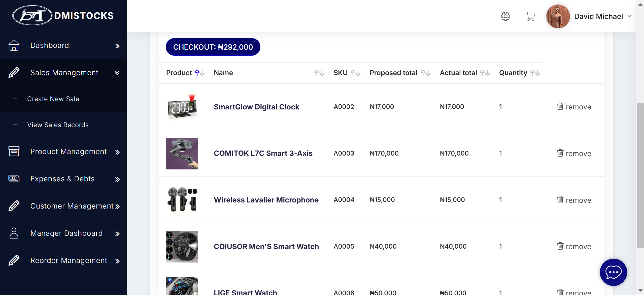This screenshot has width=644, height=295.
Task: Click trash icon for SmartGlow Digital Clock
Action: click(x=560, y=106)
